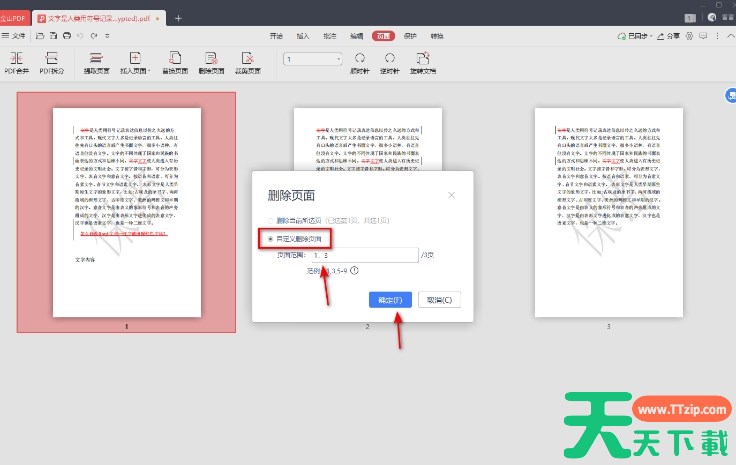Click the example info icon in dialog
This screenshot has width=736, height=465.
pos(354,271)
